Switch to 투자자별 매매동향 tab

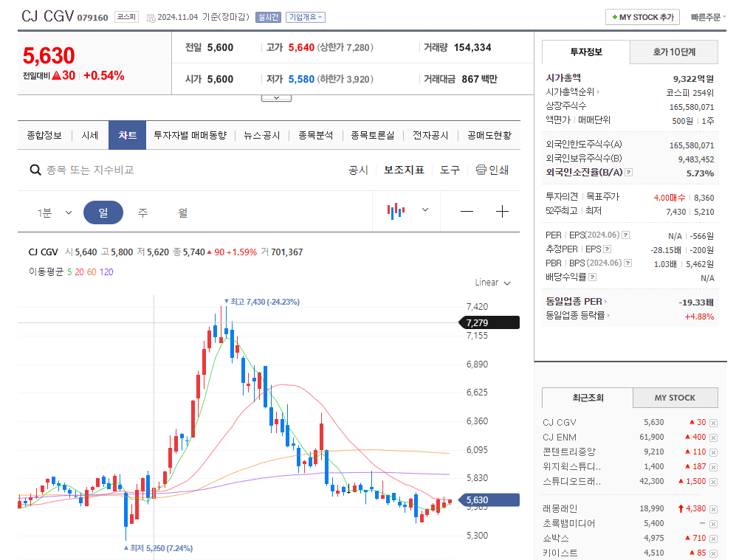pos(190,136)
